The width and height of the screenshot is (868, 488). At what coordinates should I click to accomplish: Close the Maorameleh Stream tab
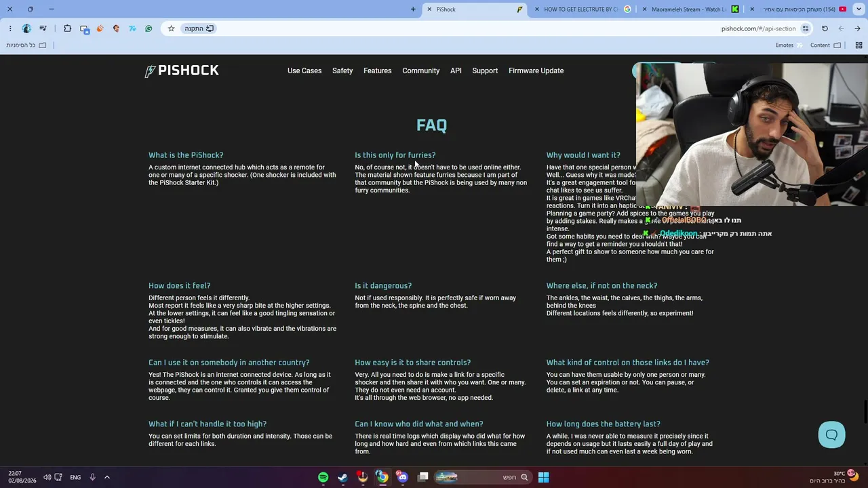tap(644, 9)
